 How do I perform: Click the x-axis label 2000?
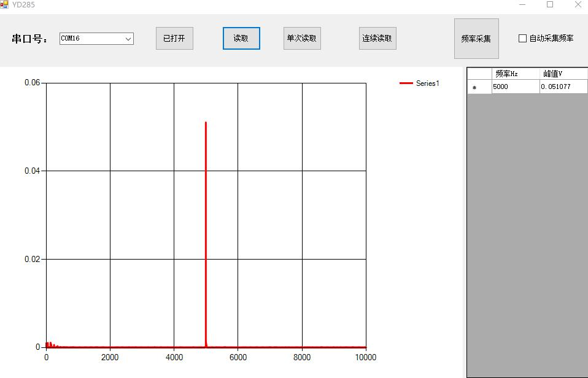[110, 357]
